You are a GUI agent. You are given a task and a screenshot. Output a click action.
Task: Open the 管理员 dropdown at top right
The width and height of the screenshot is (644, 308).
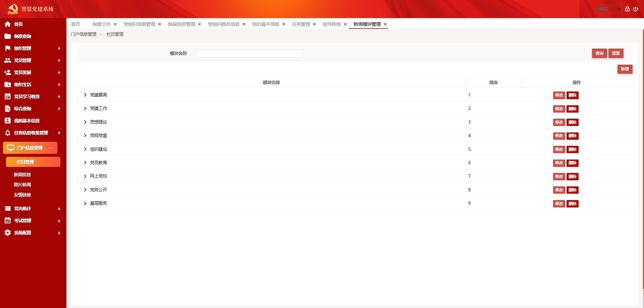coord(608,9)
